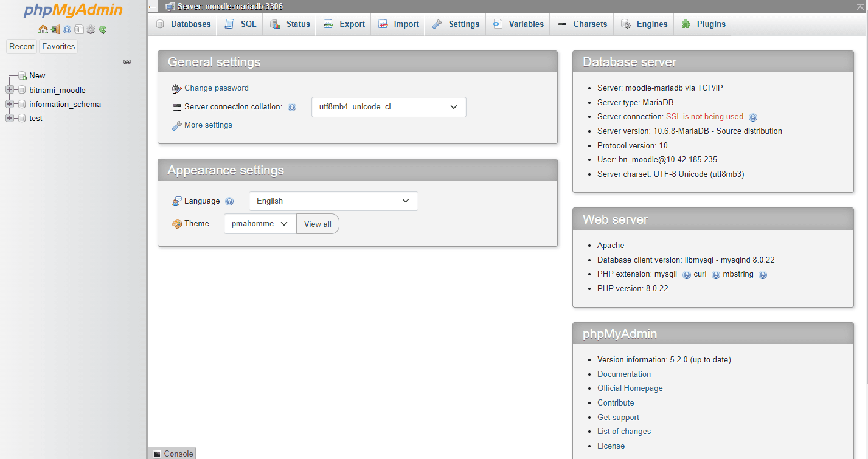
Task: Click the Change password link
Action: tap(216, 88)
